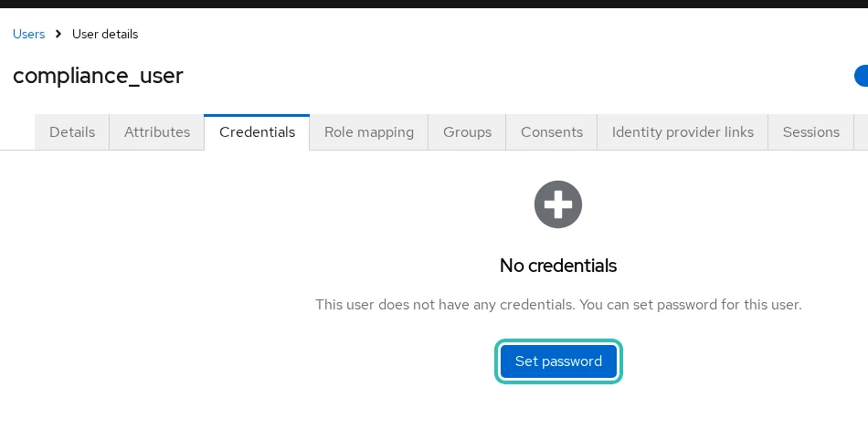868x429 pixels.
Task: Open Identity provider links tab
Action: [683, 132]
